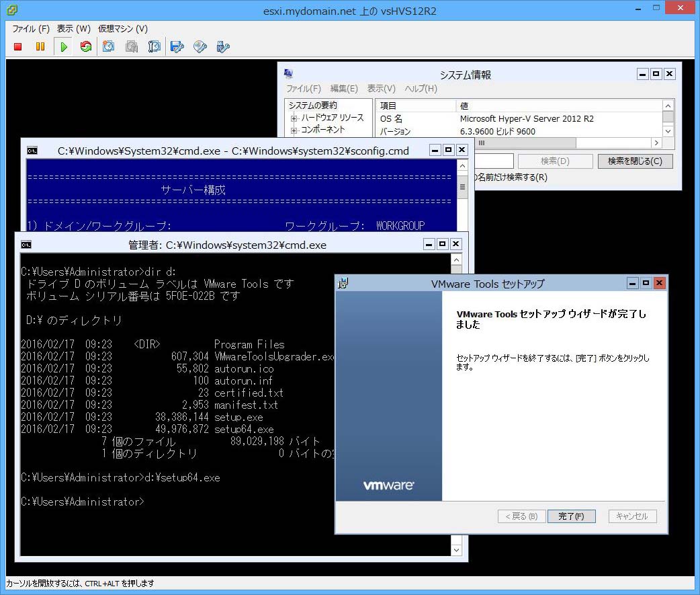
Task: Click the search input field in システム情報
Action: (494, 161)
